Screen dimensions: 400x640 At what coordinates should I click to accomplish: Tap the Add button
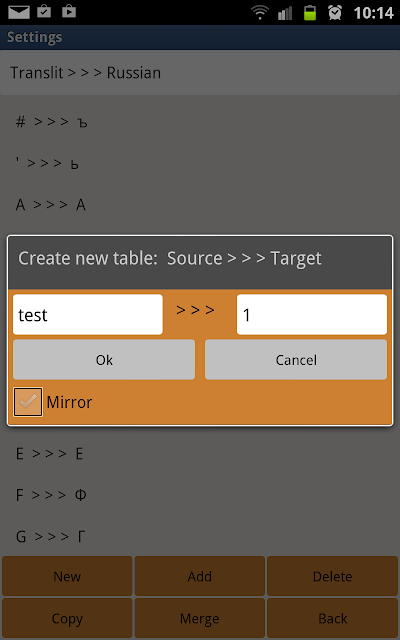coord(200,576)
